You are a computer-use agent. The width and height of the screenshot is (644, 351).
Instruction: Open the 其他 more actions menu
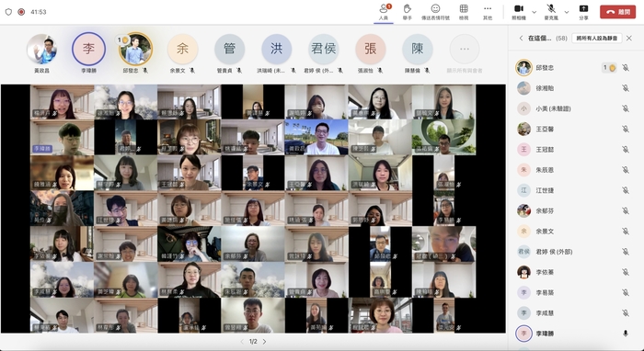[x=488, y=12]
